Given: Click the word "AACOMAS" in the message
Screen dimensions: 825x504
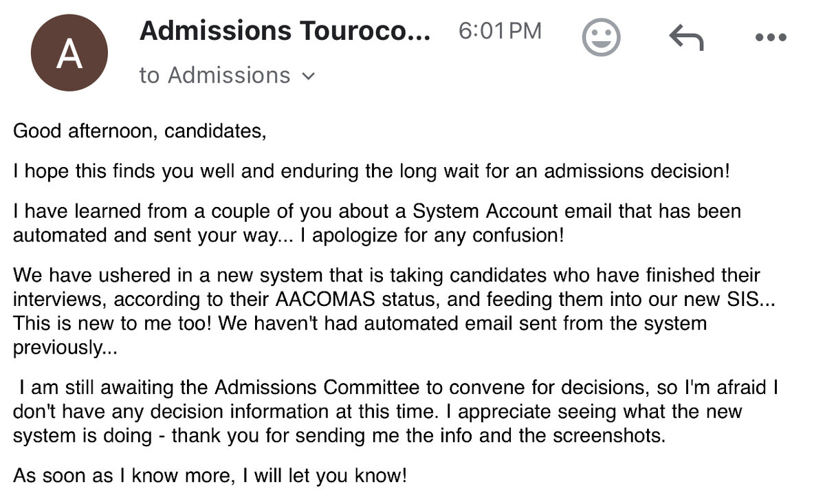Looking at the screenshot, I should [x=334, y=300].
